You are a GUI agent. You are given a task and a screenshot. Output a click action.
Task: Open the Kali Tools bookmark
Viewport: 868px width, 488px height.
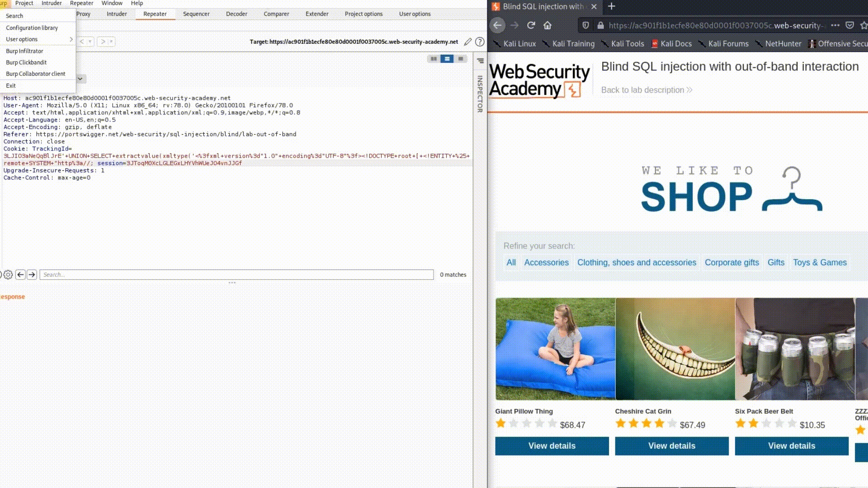(x=623, y=44)
